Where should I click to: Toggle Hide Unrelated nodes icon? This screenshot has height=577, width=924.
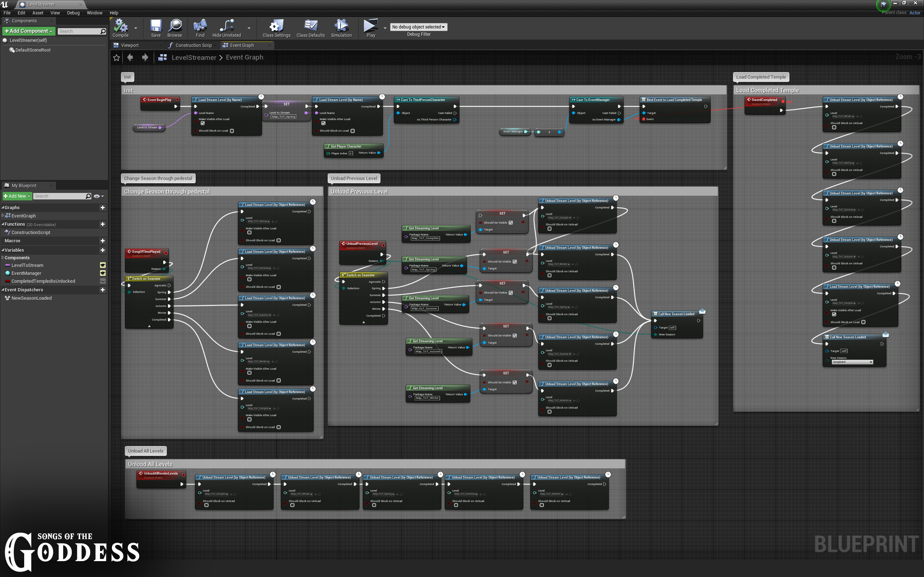226,26
